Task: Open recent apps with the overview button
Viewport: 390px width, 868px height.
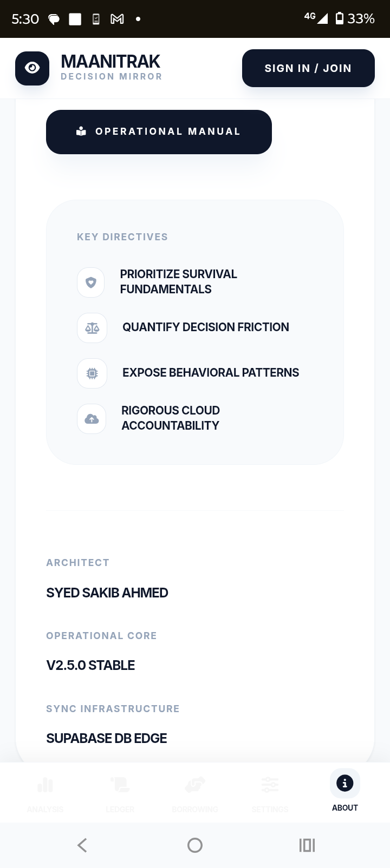Action: coord(307,845)
